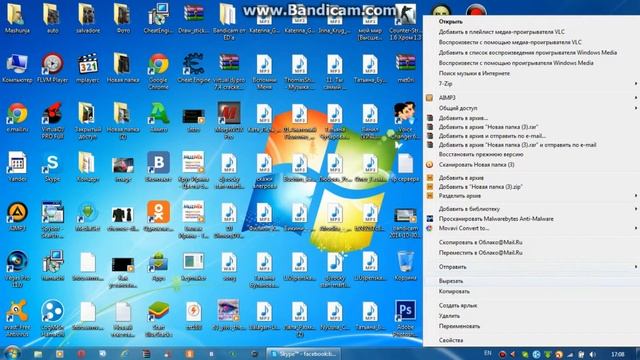This screenshot has width=640, height=360.
Task: Choose Добавить в архив и отправить по e-mail
Action: click(531, 136)
